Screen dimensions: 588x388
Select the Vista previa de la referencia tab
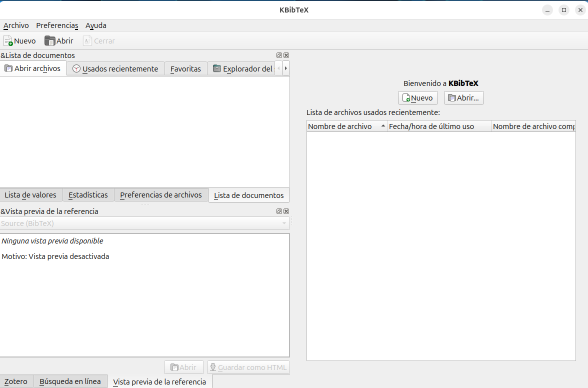[159, 381]
